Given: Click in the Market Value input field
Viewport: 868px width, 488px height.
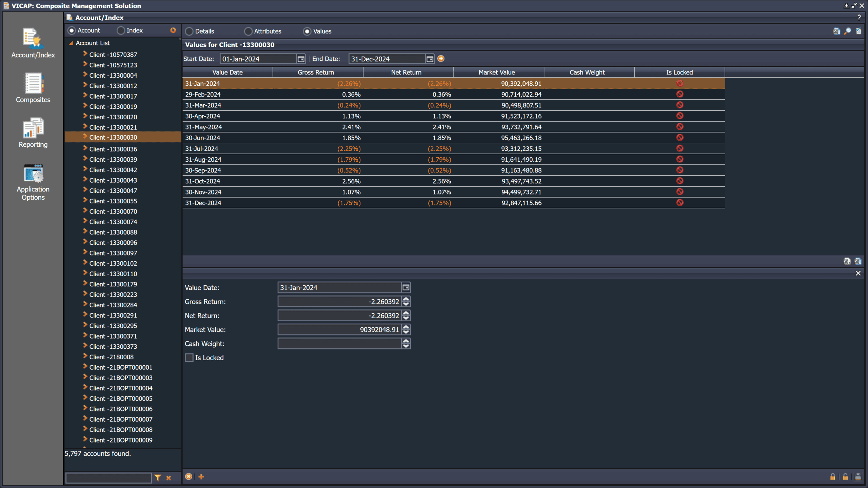Looking at the screenshot, I should tap(339, 329).
